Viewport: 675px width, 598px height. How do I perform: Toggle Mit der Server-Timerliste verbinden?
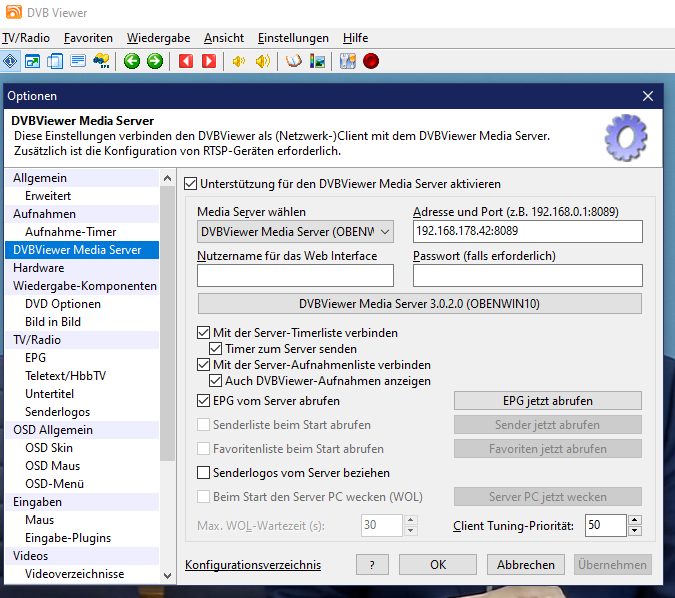tap(204, 332)
